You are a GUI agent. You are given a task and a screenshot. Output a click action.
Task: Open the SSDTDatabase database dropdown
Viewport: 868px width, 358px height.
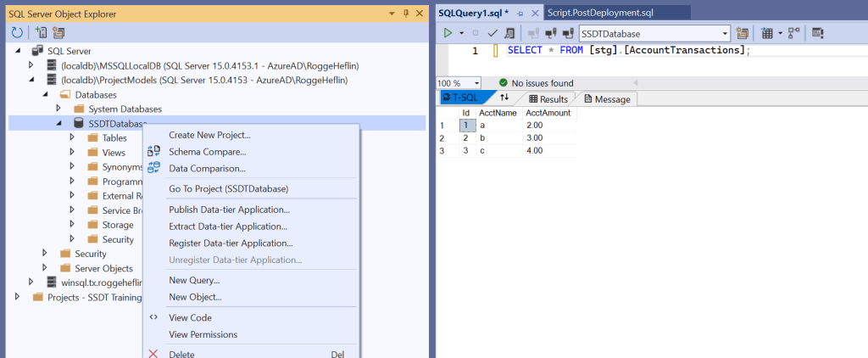tap(725, 33)
